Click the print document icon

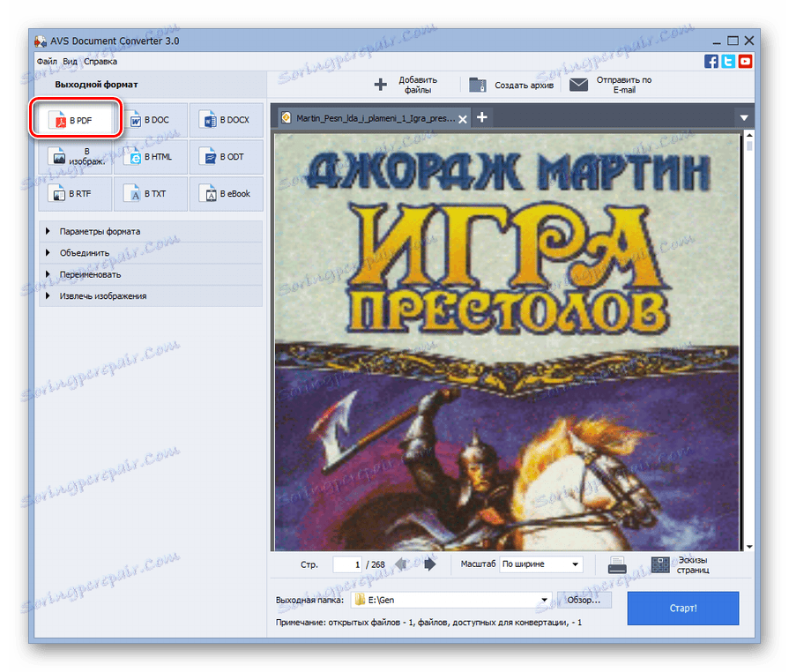(x=617, y=564)
